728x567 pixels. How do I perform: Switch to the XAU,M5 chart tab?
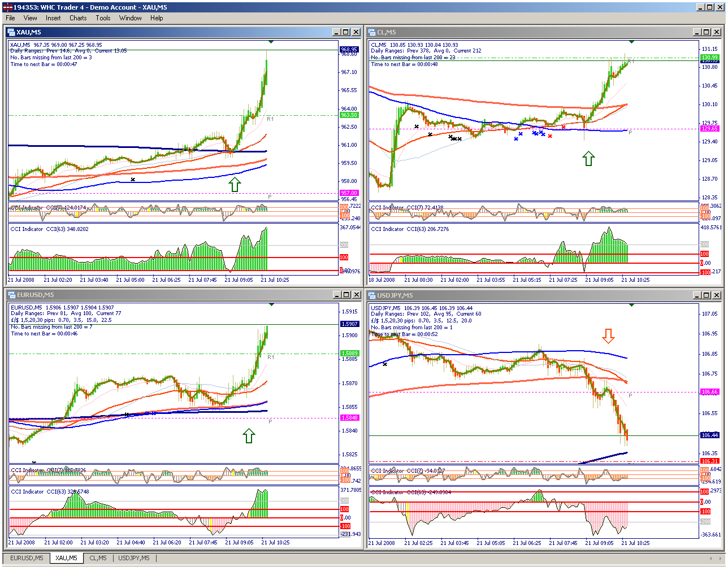click(x=67, y=559)
